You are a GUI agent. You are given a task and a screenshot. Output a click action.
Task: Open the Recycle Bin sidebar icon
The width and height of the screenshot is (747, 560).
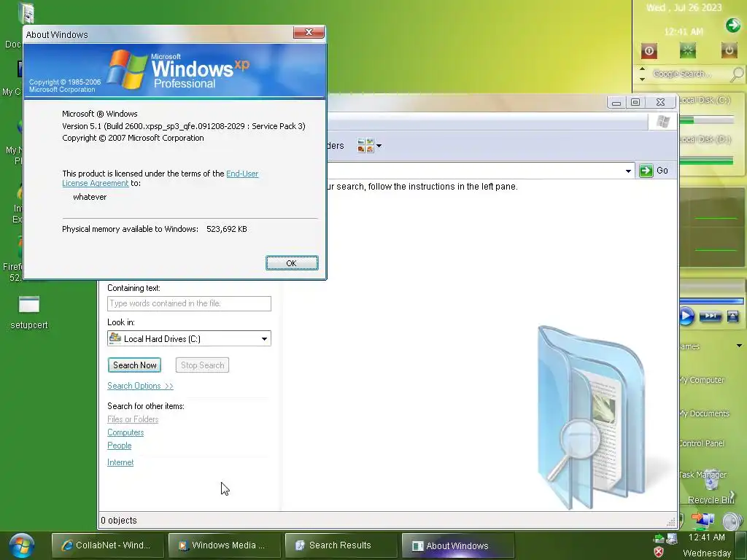pyautogui.click(x=712, y=487)
